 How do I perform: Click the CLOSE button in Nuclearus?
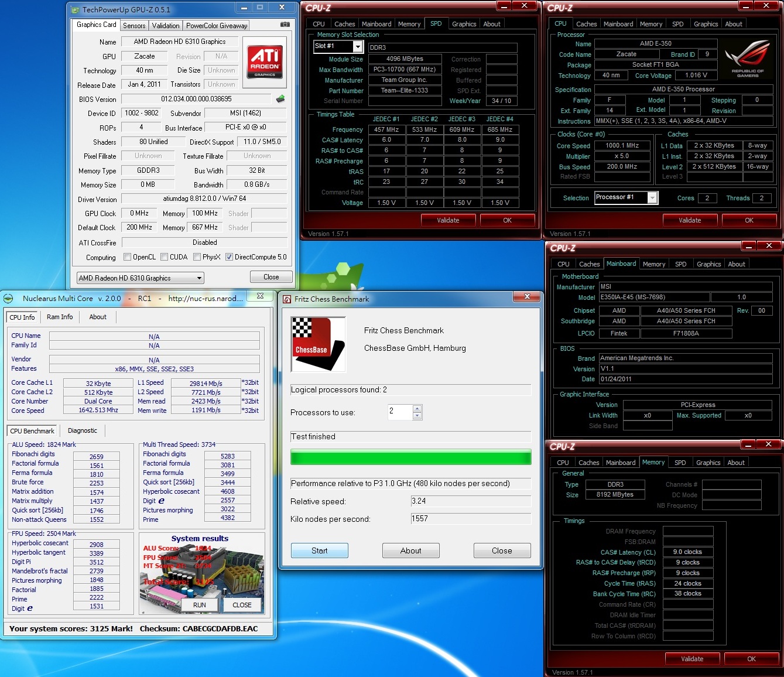click(x=242, y=605)
